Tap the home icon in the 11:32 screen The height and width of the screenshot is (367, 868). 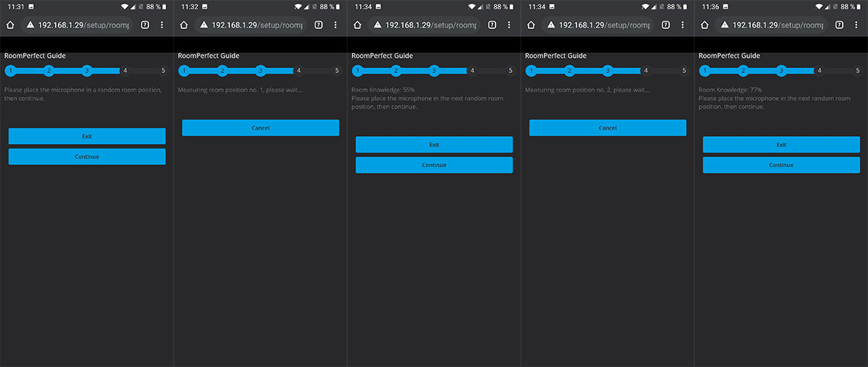(x=184, y=25)
